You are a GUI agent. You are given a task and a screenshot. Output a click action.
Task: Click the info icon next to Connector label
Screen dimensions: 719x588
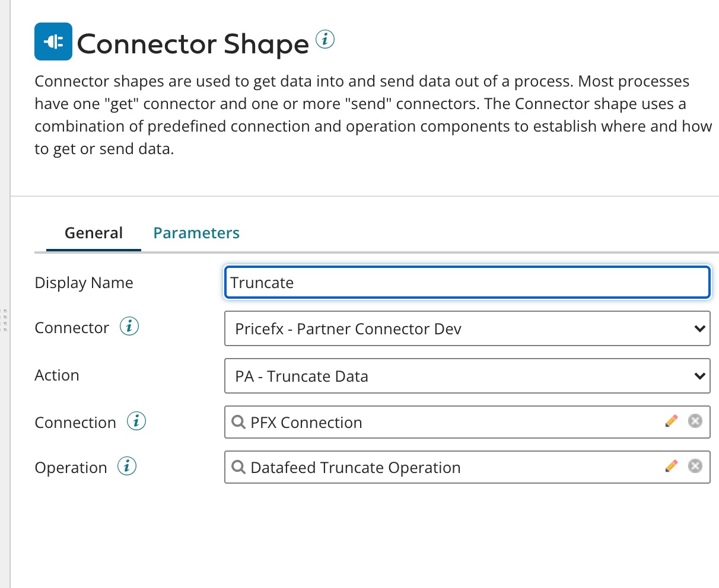pos(129,326)
